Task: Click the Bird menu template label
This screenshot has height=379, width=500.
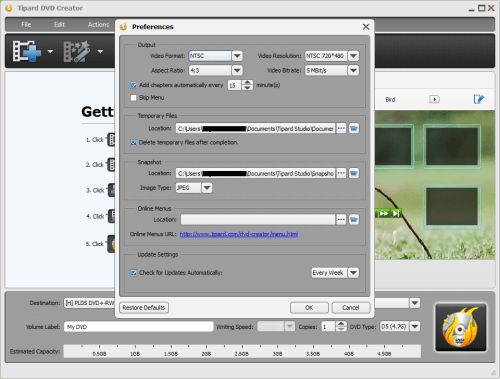Action: tap(390, 99)
